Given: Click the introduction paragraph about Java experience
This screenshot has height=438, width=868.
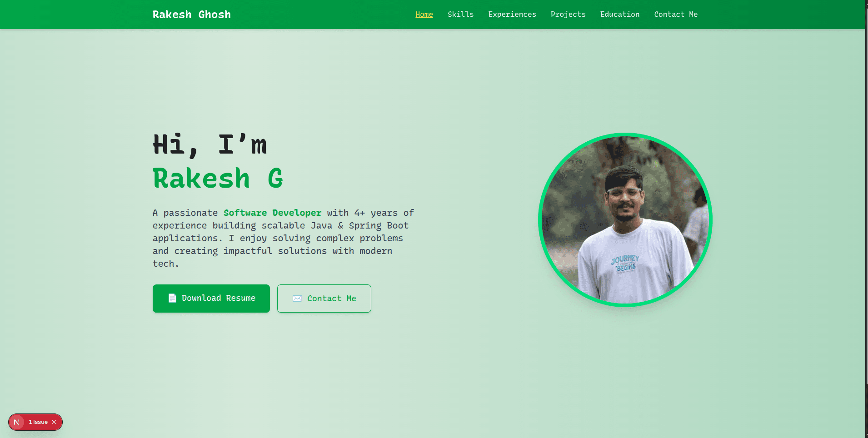Looking at the screenshot, I should 282,238.
